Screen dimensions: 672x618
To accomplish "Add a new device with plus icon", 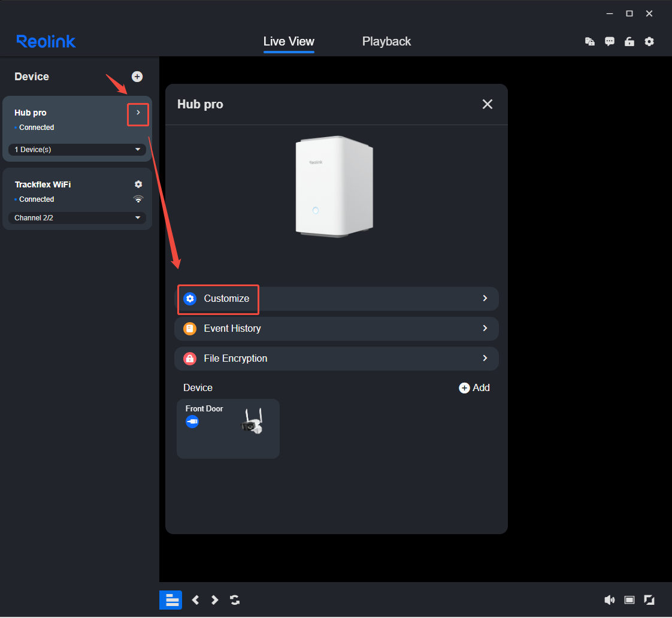I will tap(137, 77).
